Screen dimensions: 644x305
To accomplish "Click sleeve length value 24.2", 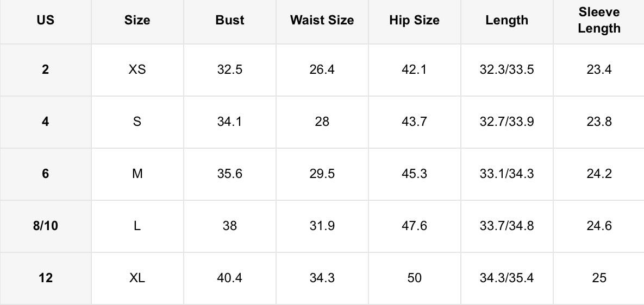I will pos(599,174).
